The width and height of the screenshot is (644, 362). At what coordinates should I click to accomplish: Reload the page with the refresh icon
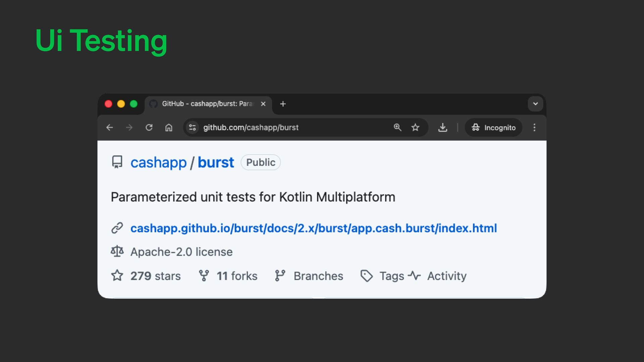coord(149,128)
